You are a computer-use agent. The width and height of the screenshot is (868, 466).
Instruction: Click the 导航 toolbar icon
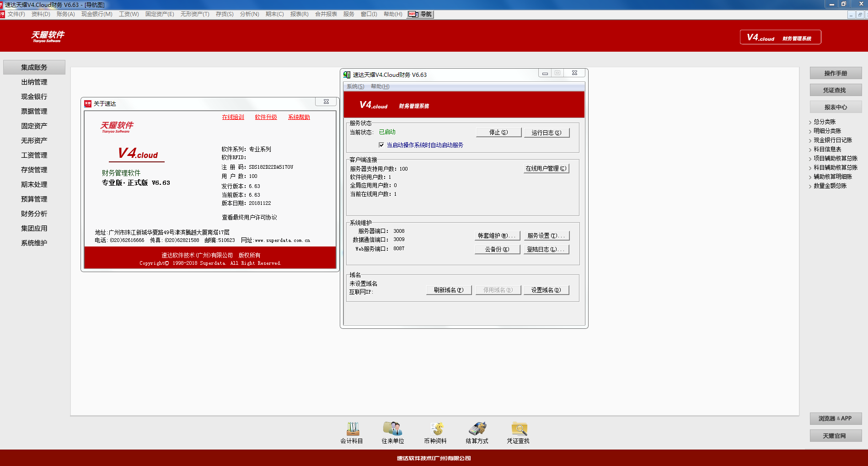(x=420, y=14)
